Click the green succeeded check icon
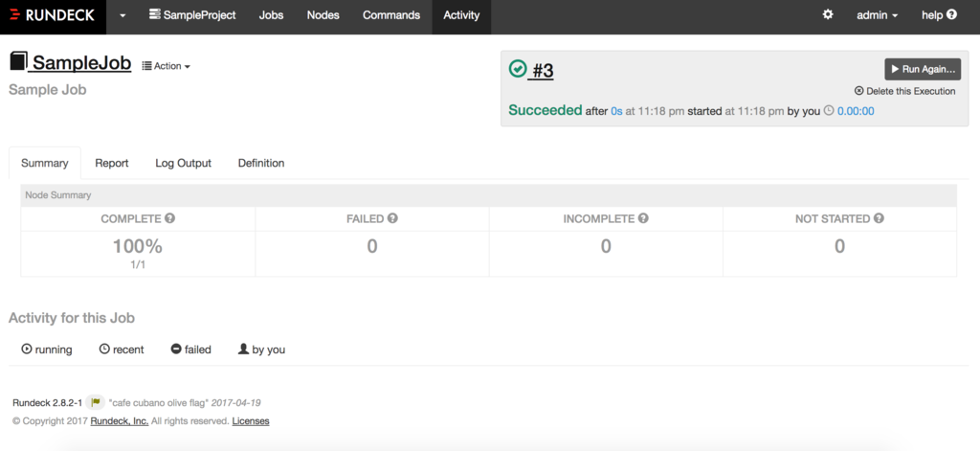The width and height of the screenshot is (980, 451). 518,69
